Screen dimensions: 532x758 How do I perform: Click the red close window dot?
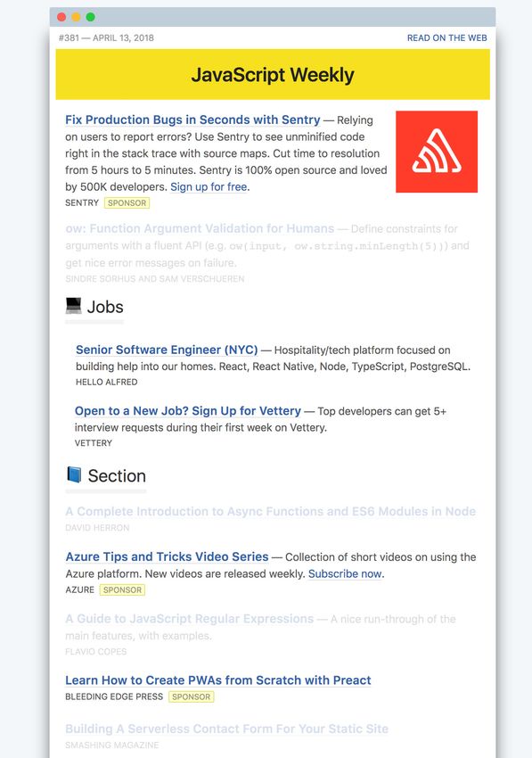click(61, 17)
